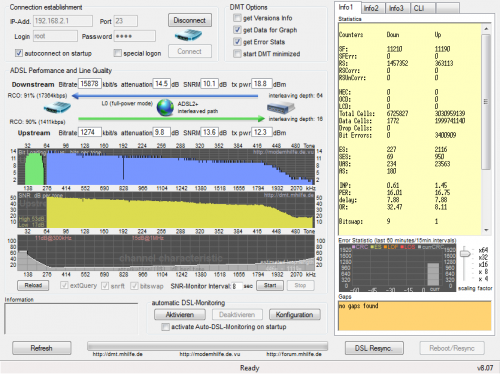The image size is (500, 374).
Task: Click the Bitswap row in statistics
Action: tap(389, 221)
